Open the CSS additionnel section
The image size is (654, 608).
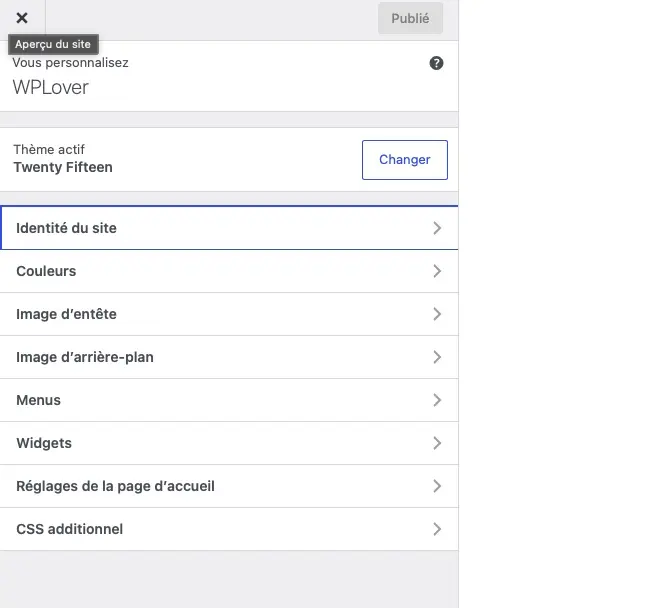point(229,529)
